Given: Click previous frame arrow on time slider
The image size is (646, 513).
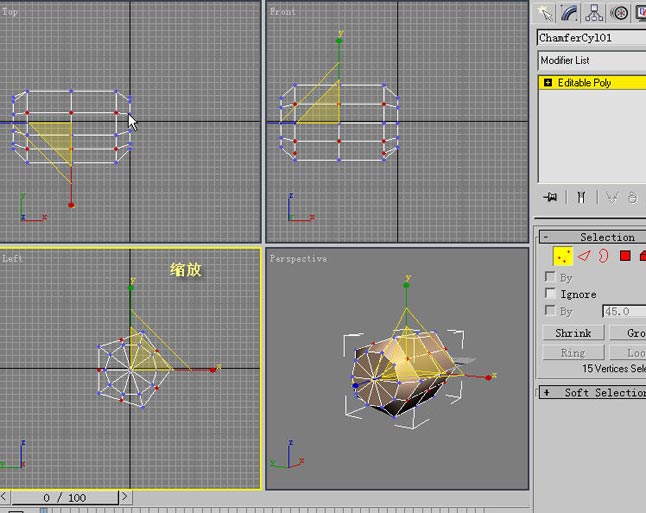Looking at the screenshot, I should tap(4, 497).
